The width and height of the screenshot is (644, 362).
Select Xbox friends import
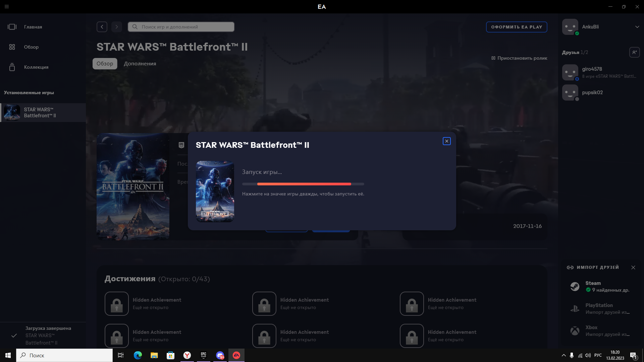coord(600,331)
